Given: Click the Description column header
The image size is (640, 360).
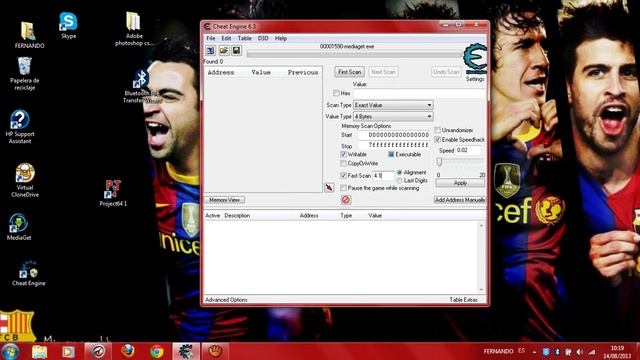Looking at the screenshot, I should [x=237, y=216].
